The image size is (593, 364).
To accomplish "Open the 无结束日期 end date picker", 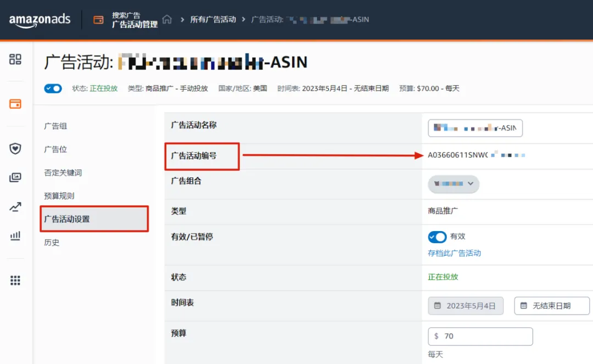I will click(552, 306).
